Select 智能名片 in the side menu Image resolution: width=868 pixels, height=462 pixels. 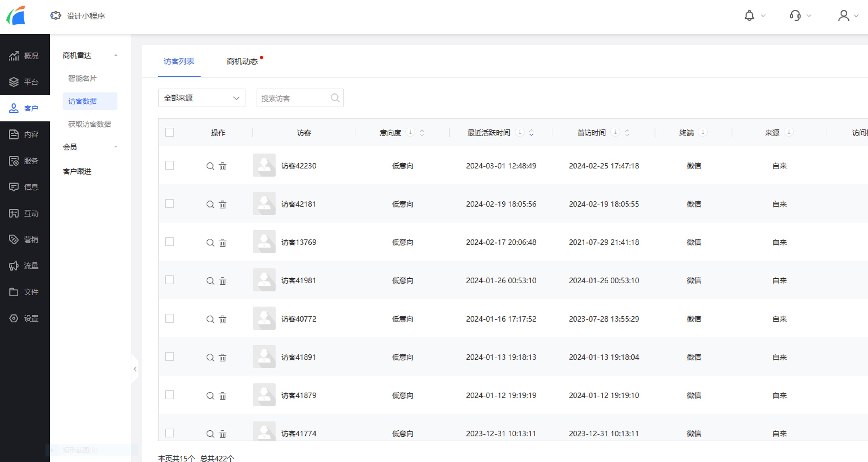(x=83, y=78)
